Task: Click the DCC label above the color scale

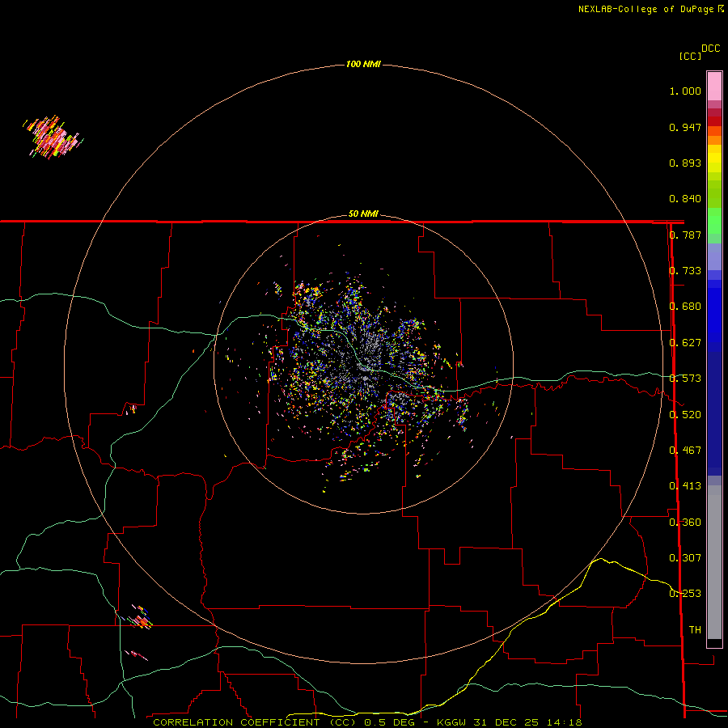Action: tap(710, 49)
